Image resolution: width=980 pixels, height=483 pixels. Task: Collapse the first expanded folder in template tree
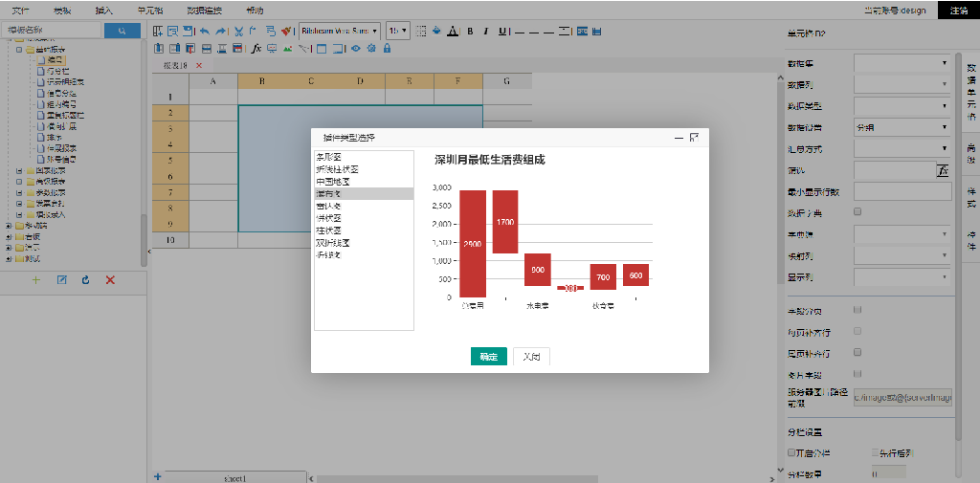pos(19,50)
